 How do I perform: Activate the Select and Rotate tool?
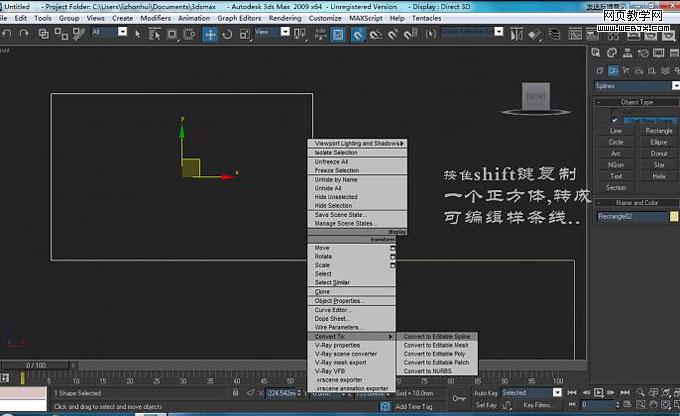[227, 34]
